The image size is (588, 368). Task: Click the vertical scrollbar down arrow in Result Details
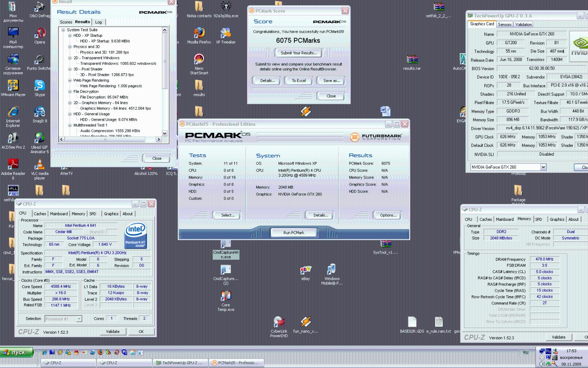[165, 134]
